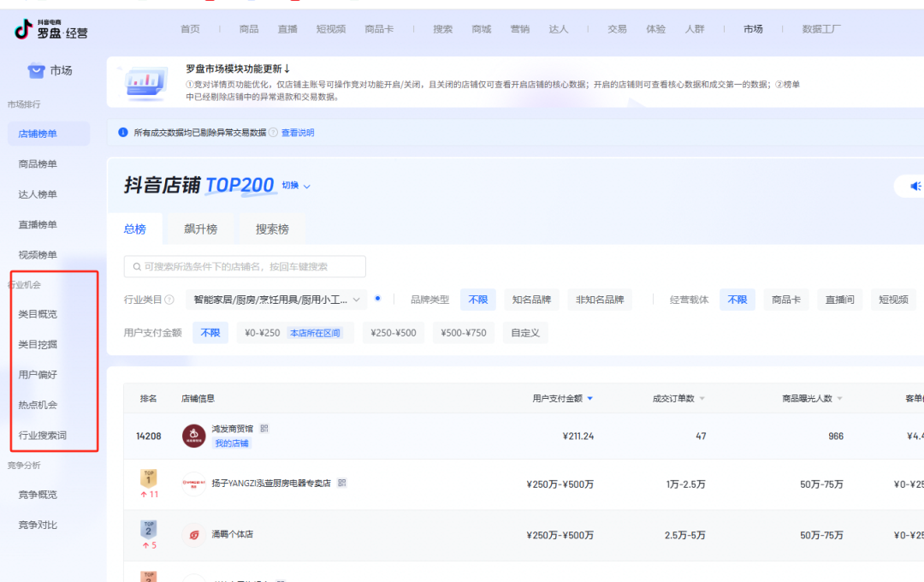Open 直播榜单 in sidebar
The width and height of the screenshot is (924, 582).
[38, 224]
